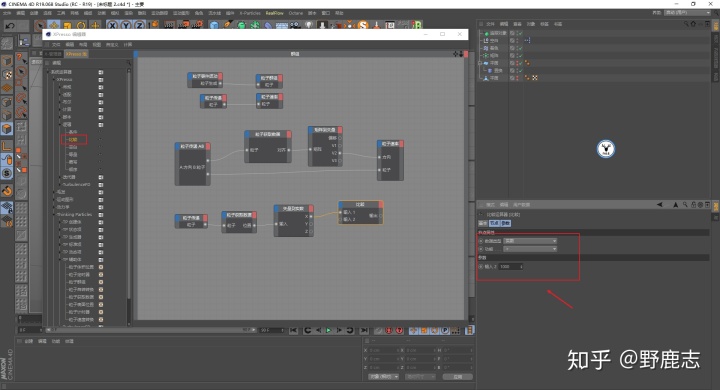Screen dimensions: 720x390
Task: Toggle enable check on 置换 object row
Action: [521, 70]
